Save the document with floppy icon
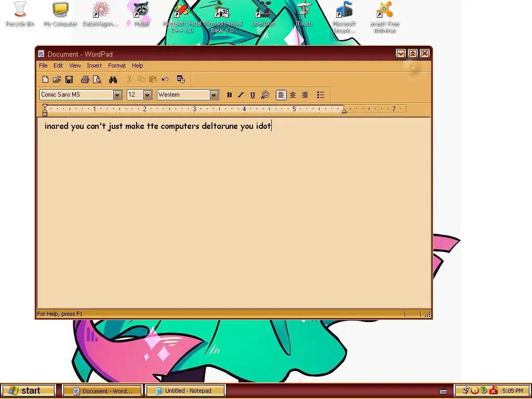This screenshot has width=532, height=399. pos(69,79)
